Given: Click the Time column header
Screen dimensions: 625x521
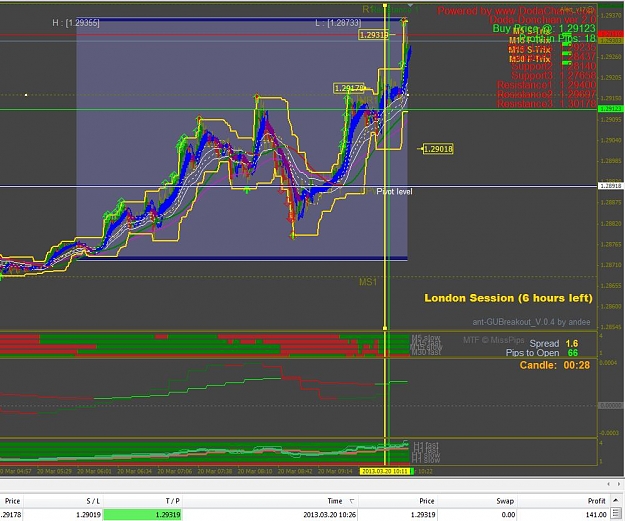Looking at the screenshot, I should click(x=335, y=501).
